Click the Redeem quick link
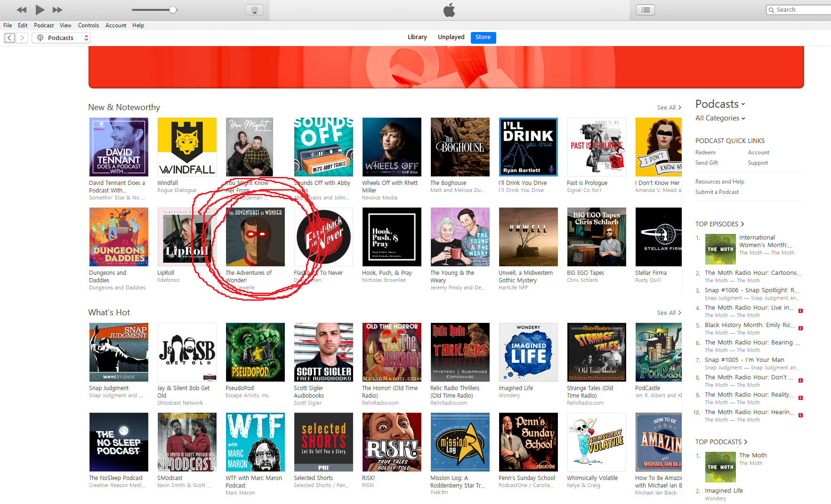The image size is (831, 504). click(x=705, y=152)
